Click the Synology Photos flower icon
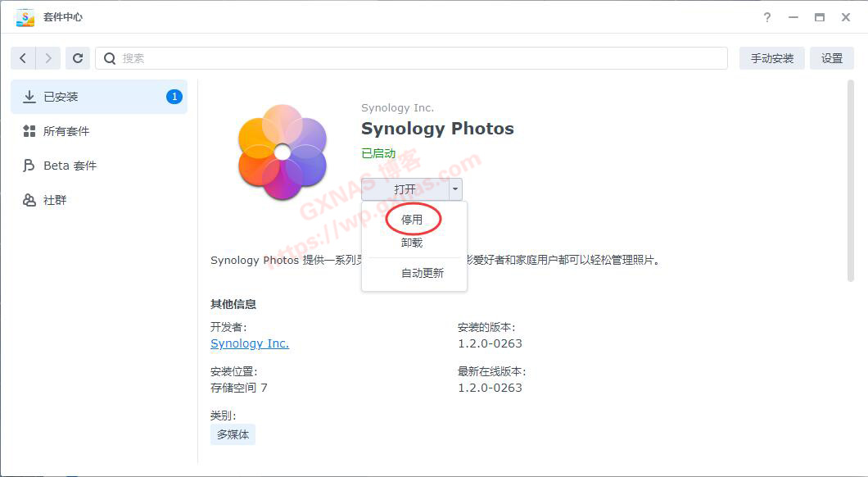Screen dimensions: 868x477 click(x=282, y=152)
